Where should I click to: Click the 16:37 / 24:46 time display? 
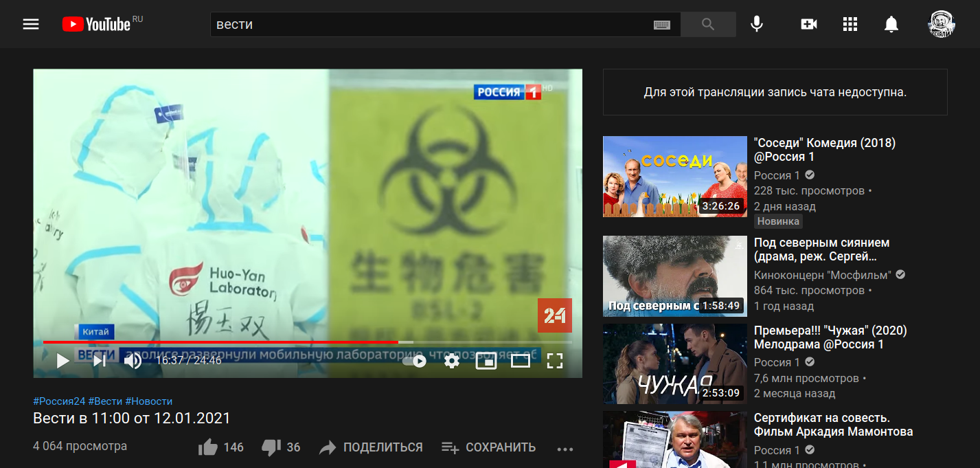coord(189,359)
